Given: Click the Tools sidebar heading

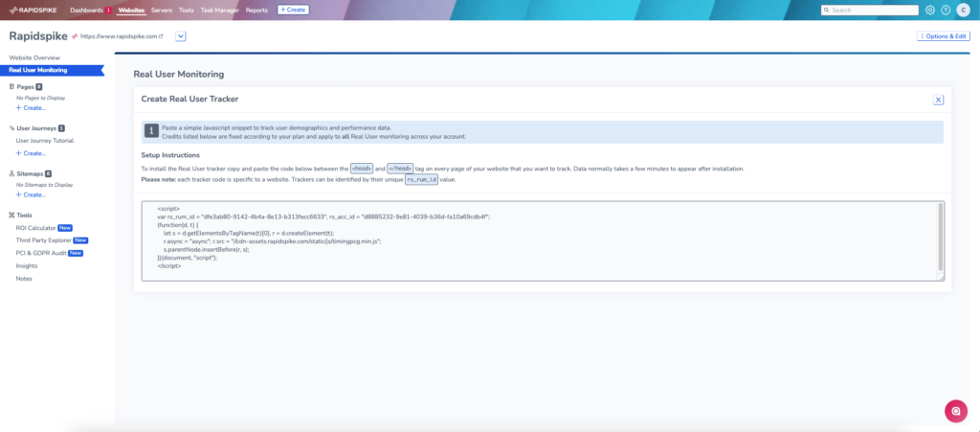Looking at the screenshot, I should (24, 216).
